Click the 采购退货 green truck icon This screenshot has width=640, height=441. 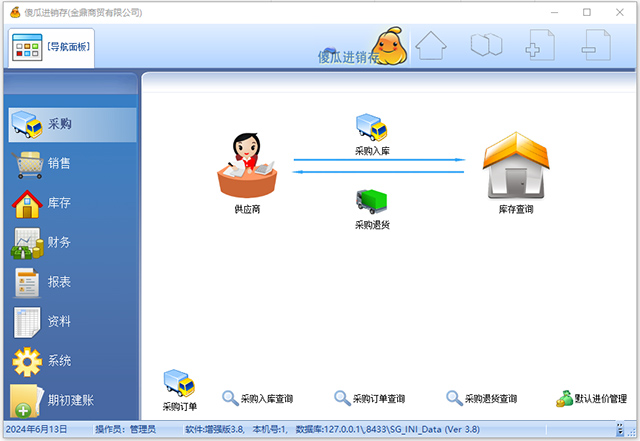click(x=372, y=201)
